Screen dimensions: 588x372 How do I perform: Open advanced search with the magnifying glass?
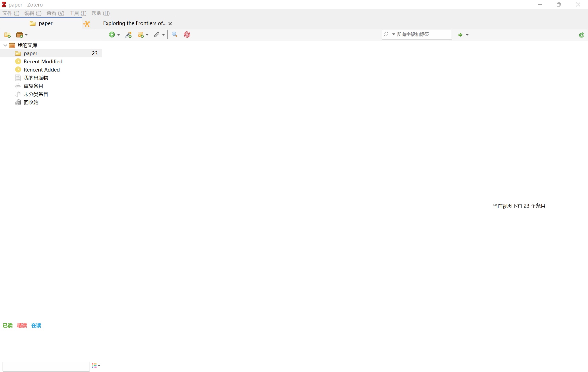tap(174, 35)
